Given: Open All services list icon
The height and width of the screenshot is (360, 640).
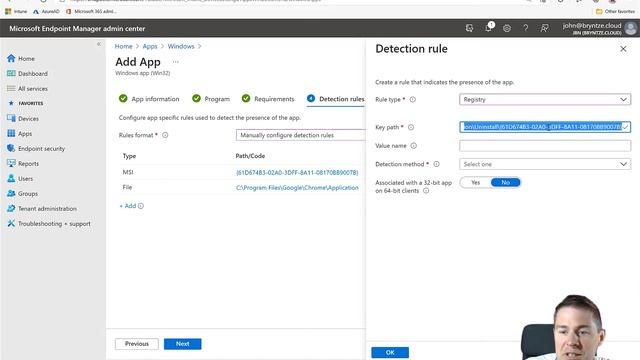Looking at the screenshot, I should click(x=11, y=89).
